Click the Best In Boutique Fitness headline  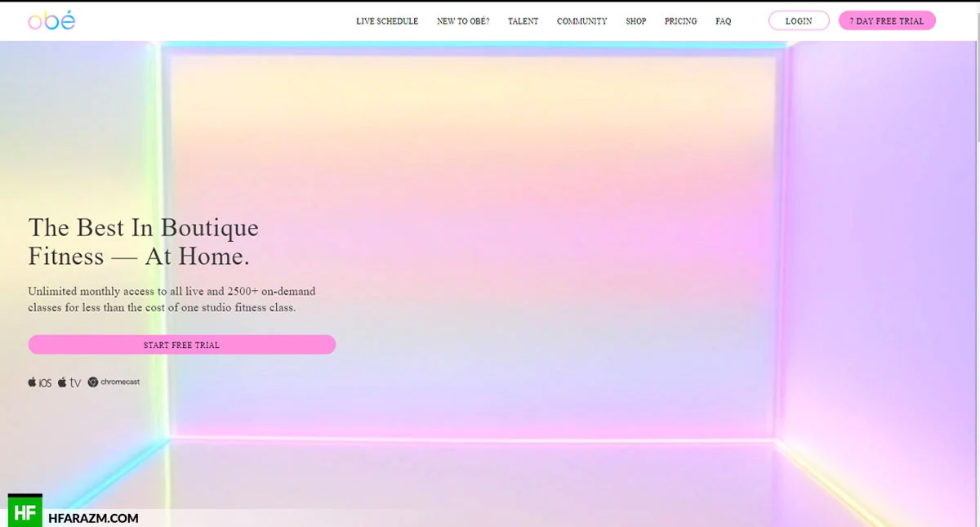(x=143, y=241)
